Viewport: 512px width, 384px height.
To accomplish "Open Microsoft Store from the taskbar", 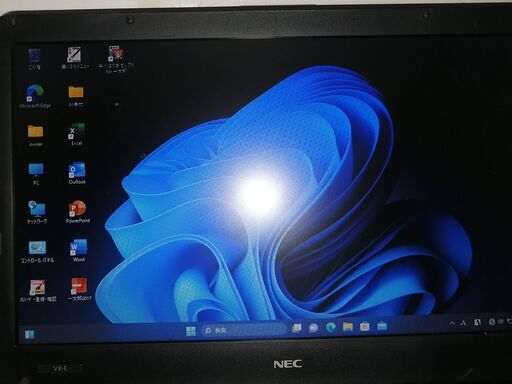I will click(365, 326).
